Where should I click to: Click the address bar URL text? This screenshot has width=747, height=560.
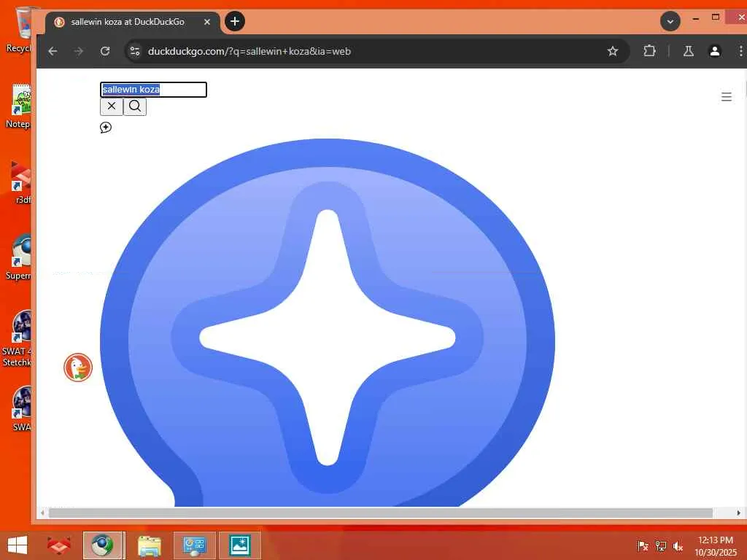point(249,52)
